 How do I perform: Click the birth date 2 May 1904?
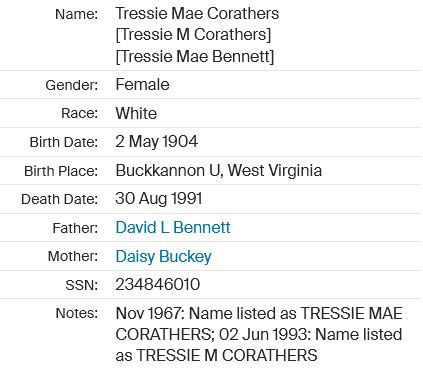[156, 142]
